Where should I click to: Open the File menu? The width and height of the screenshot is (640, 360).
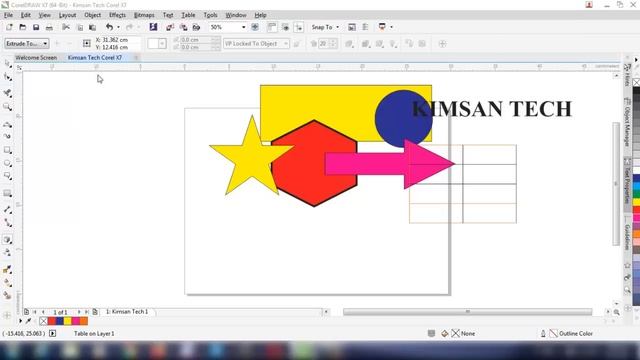8,15
